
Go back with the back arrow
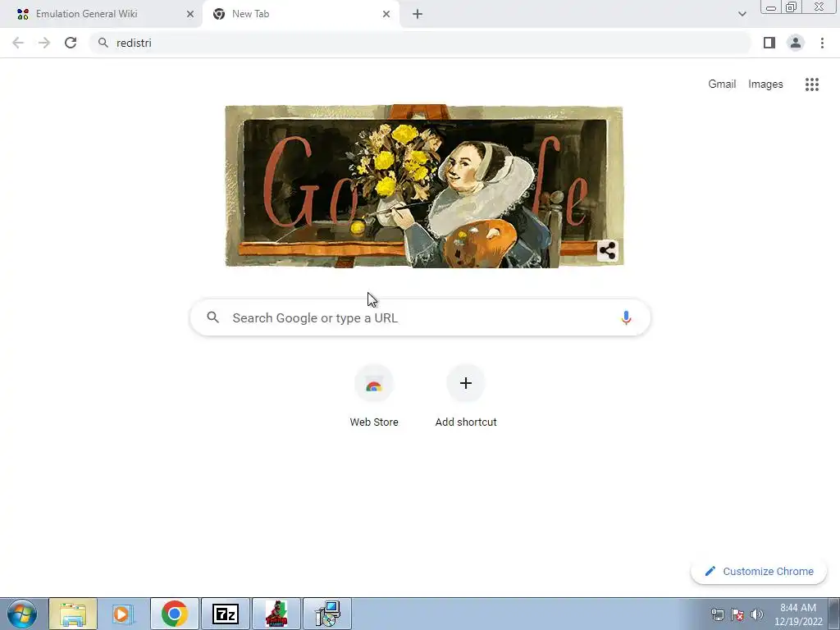pos(18,43)
